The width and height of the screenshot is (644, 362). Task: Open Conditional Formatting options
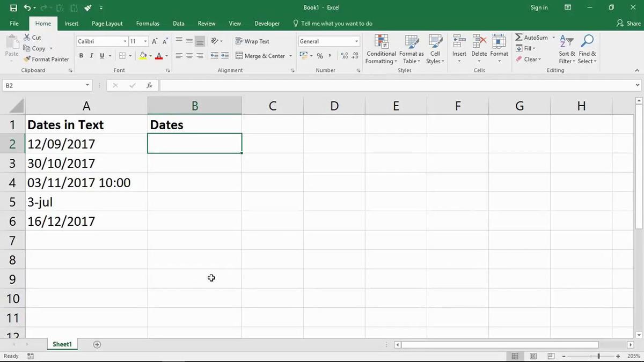click(x=381, y=48)
